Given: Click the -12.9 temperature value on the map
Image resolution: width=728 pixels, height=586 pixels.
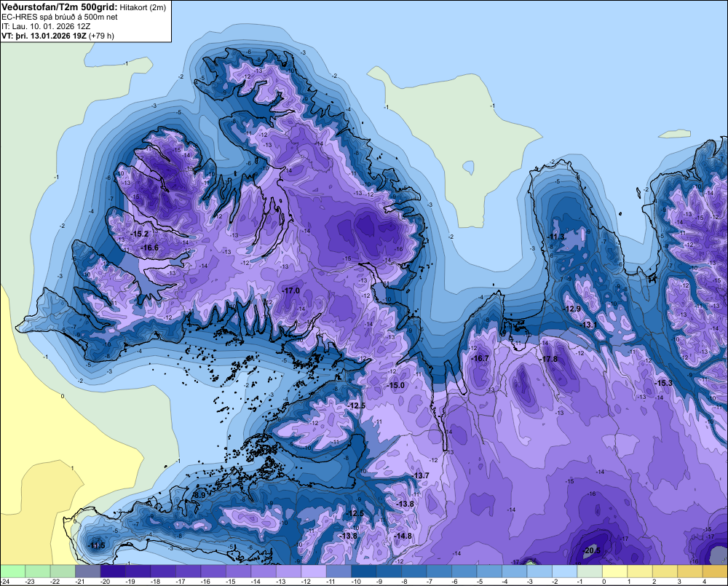Looking at the screenshot, I should 572,309.
